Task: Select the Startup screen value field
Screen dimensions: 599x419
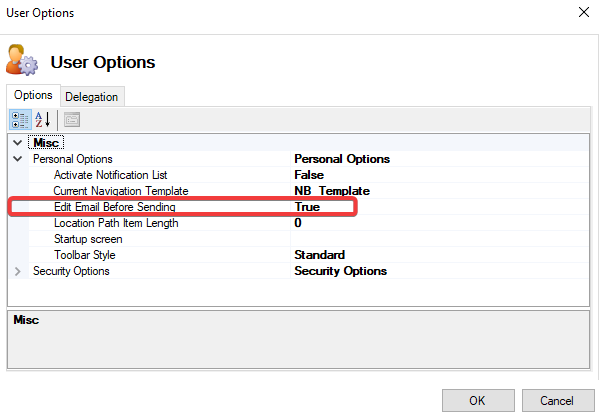Action: pyautogui.click(x=440, y=239)
